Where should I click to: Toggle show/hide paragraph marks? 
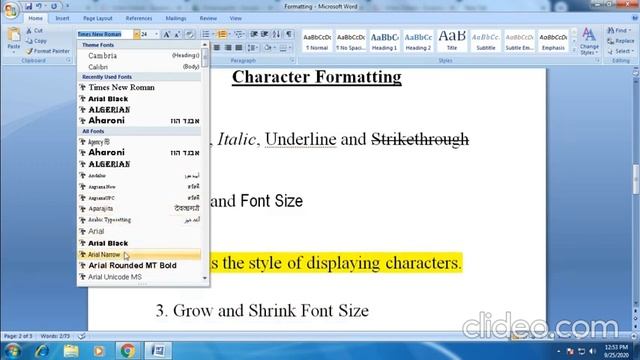click(x=289, y=34)
